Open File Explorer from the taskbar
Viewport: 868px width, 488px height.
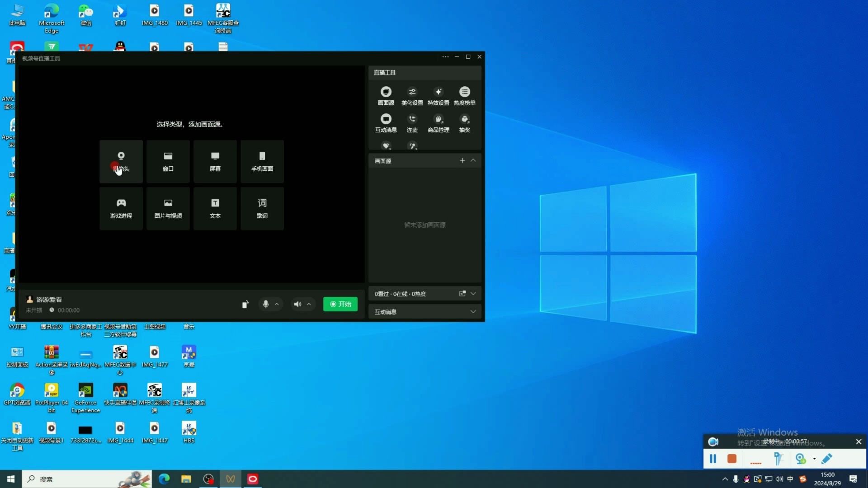click(186, 479)
